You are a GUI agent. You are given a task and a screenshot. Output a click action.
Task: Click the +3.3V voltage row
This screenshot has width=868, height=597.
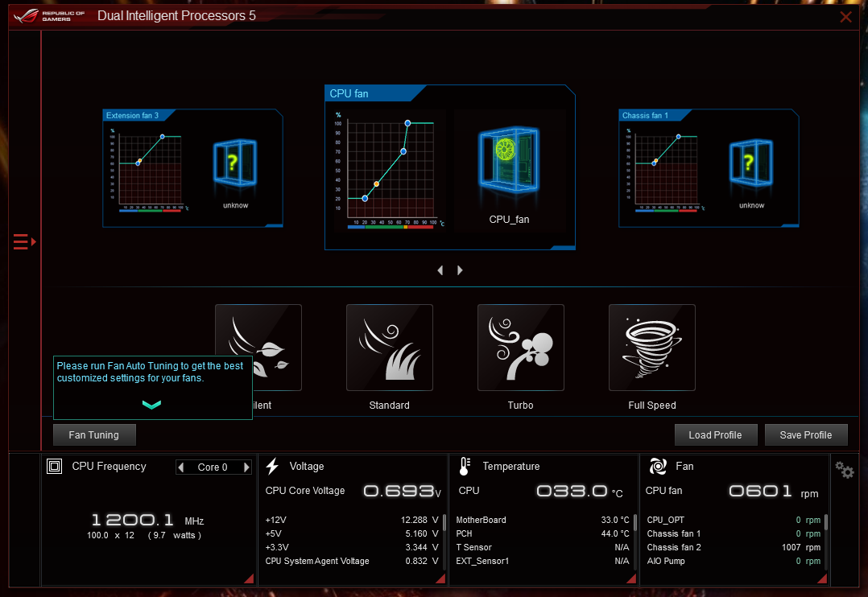[x=352, y=547]
